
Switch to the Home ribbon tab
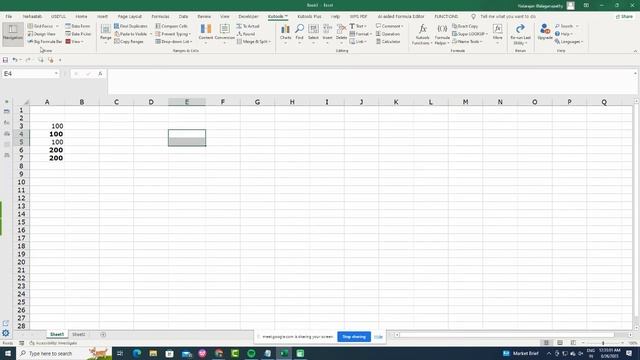pos(81,16)
